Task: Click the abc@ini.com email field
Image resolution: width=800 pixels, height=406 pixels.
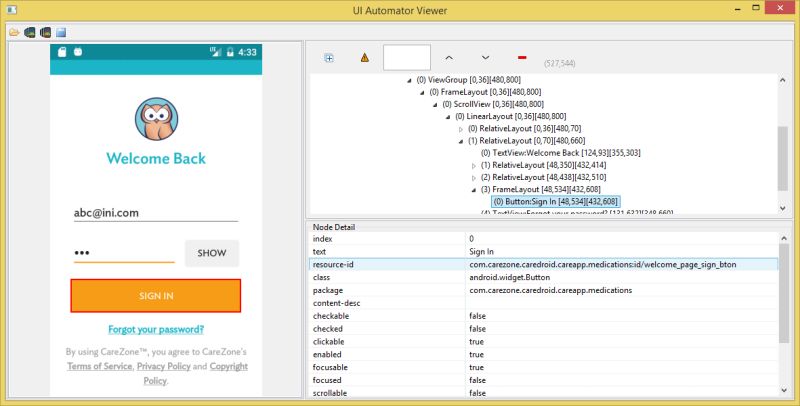Action: click(156, 213)
